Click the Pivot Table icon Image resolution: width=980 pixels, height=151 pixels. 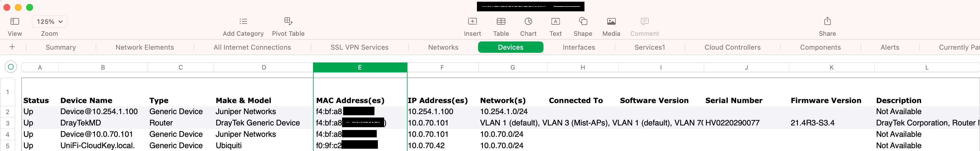[288, 21]
